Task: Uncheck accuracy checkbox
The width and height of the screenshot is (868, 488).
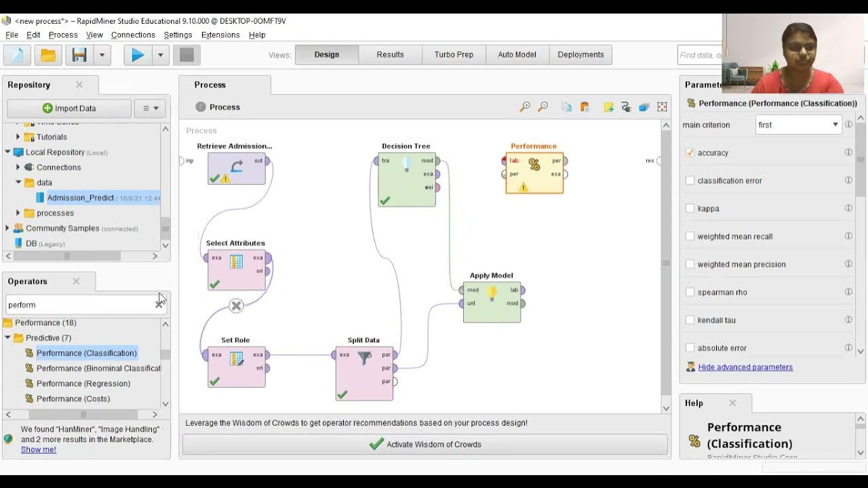Action: pos(690,152)
